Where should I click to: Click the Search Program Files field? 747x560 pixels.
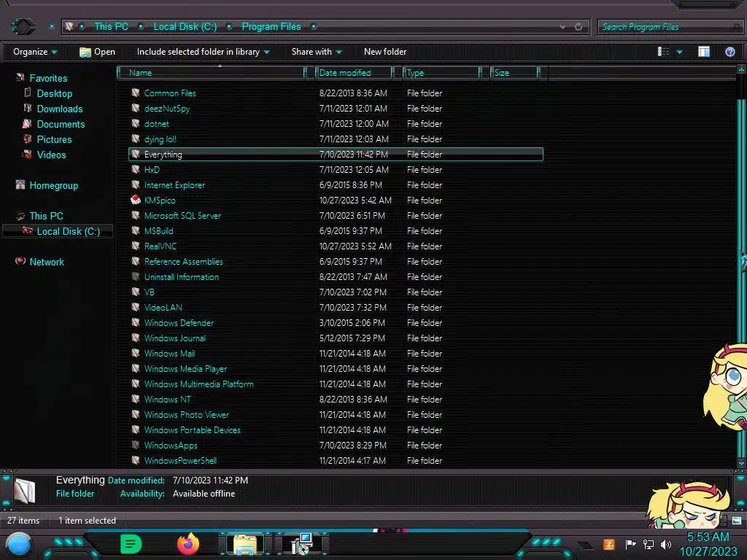[x=670, y=27]
